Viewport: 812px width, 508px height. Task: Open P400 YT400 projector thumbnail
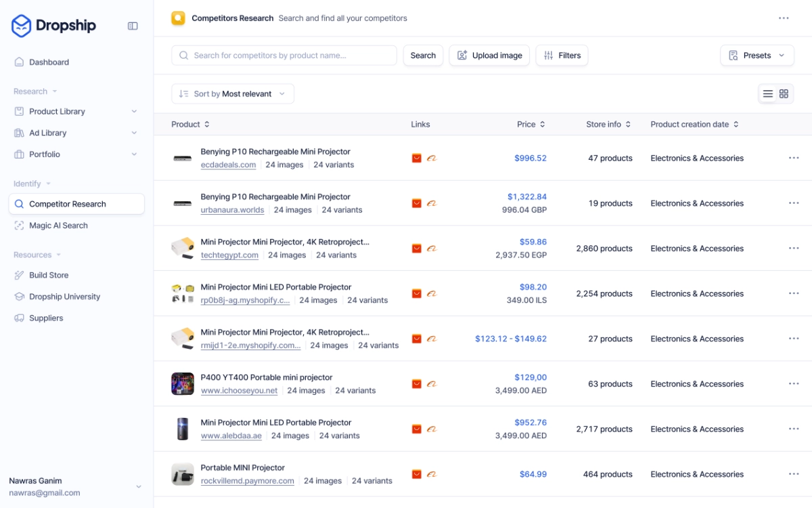pos(183,384)
